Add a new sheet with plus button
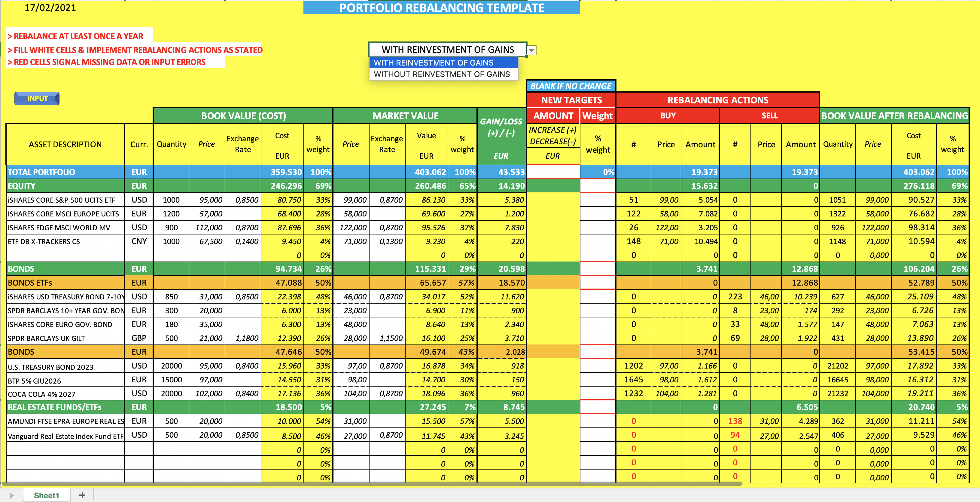 click(x=82, y=495)
